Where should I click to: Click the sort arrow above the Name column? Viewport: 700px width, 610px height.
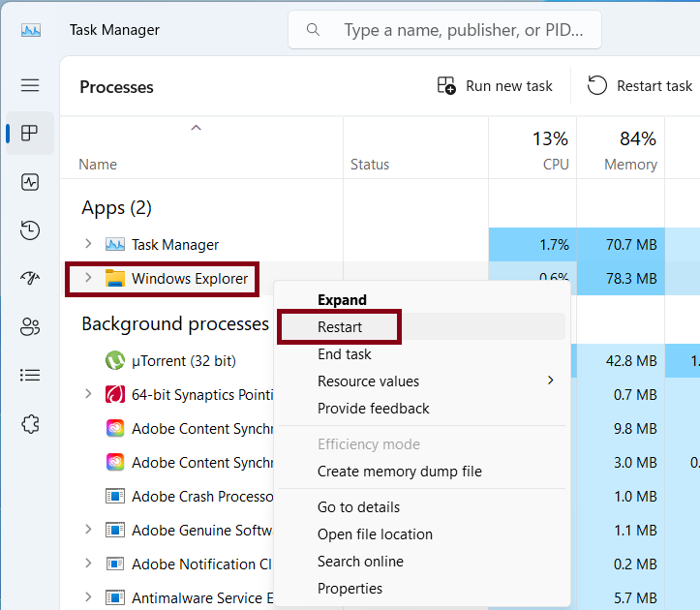(x=196, y=128)
